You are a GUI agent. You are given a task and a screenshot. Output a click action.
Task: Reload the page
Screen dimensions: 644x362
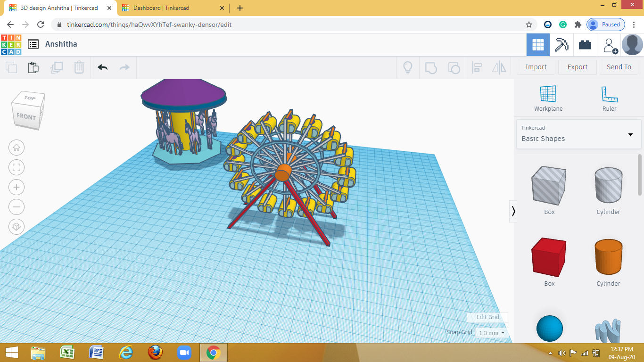pos(41,25)
